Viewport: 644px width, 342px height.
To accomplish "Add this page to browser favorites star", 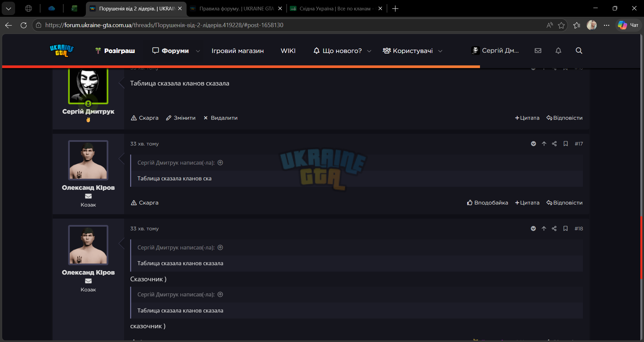I will pos(561,25).
